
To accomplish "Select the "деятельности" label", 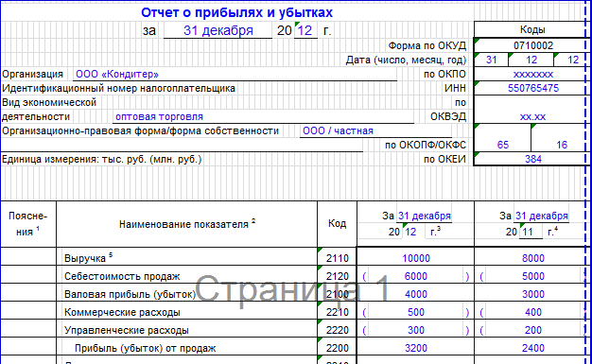I will click(x=36, y=116).
